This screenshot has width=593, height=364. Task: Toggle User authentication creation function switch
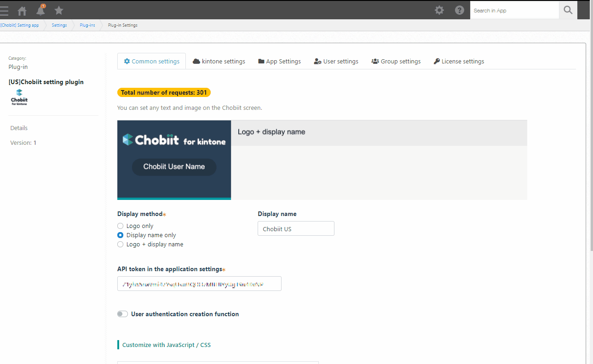(x=122, y=314)
